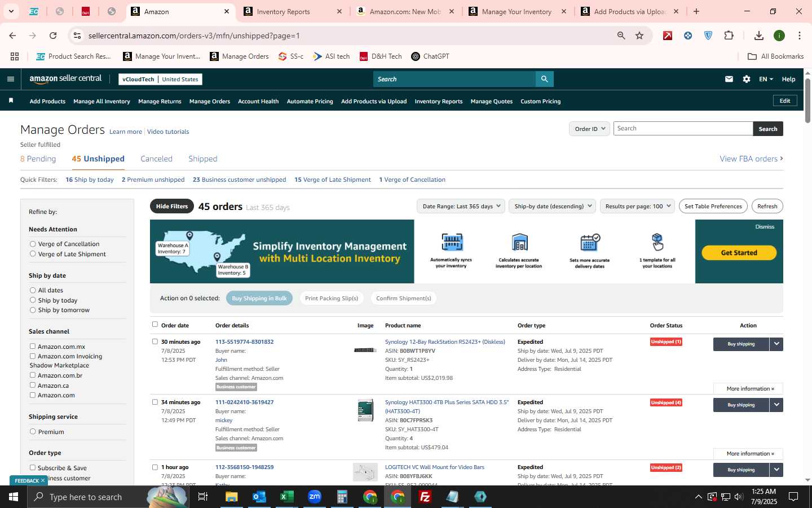This screenshot has width=812, height=508.
Task: Open D&H Tech bookmark
Action: [x=381, y=56]
